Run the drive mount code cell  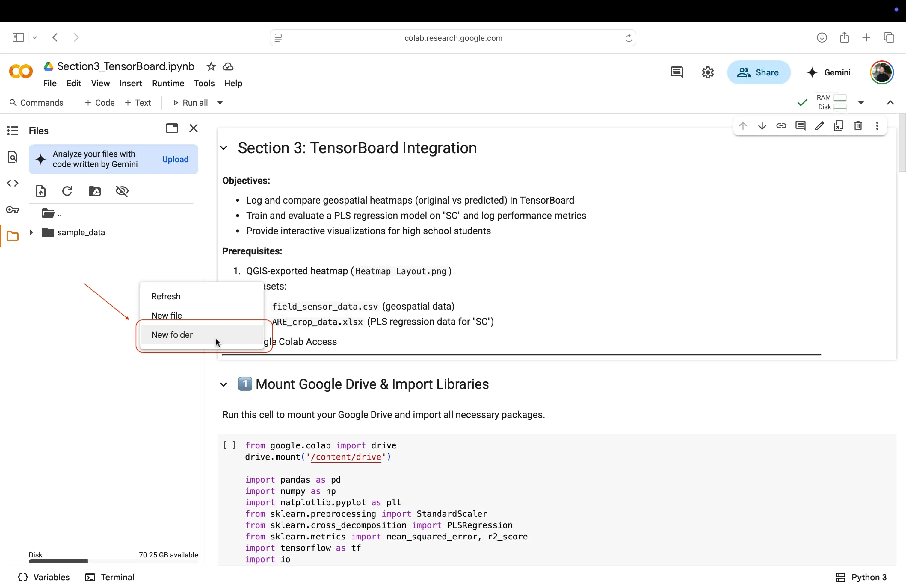229,445
